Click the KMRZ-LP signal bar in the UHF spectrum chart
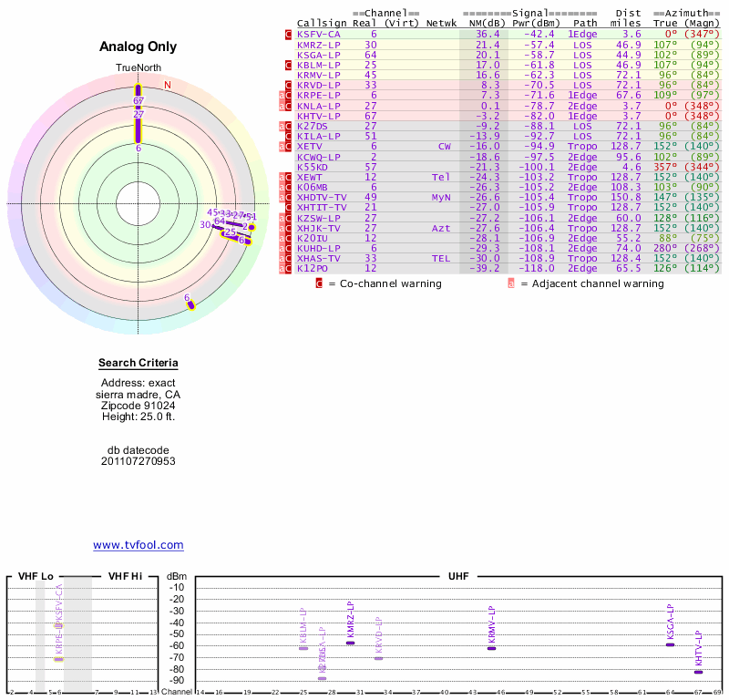Image resolution: width=729 pixels, height=700 pixels. [350, 643]
